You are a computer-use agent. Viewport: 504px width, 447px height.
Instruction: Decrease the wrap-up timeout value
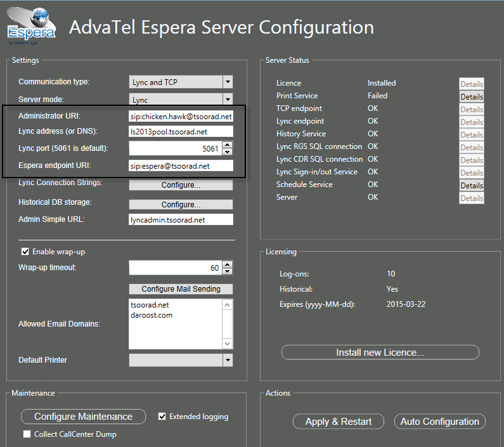228,271
